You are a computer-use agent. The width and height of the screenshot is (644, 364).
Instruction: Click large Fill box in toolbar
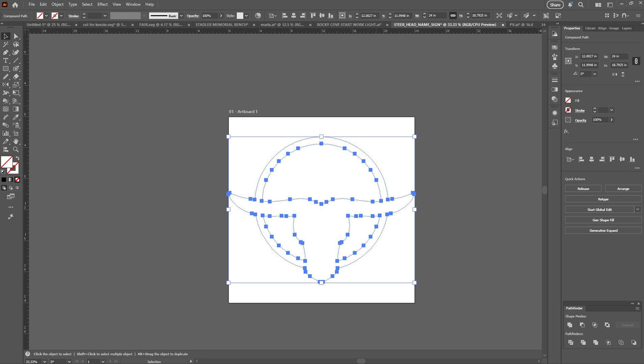[x=6, y=162]
